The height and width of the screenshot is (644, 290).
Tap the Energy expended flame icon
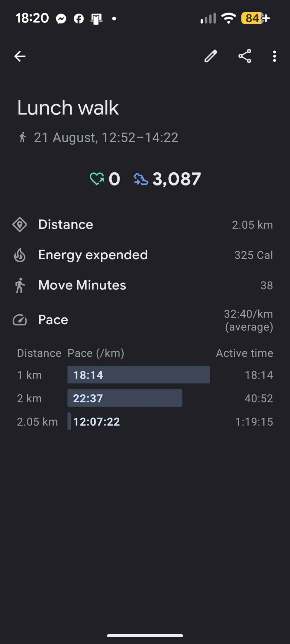(20, 255)
